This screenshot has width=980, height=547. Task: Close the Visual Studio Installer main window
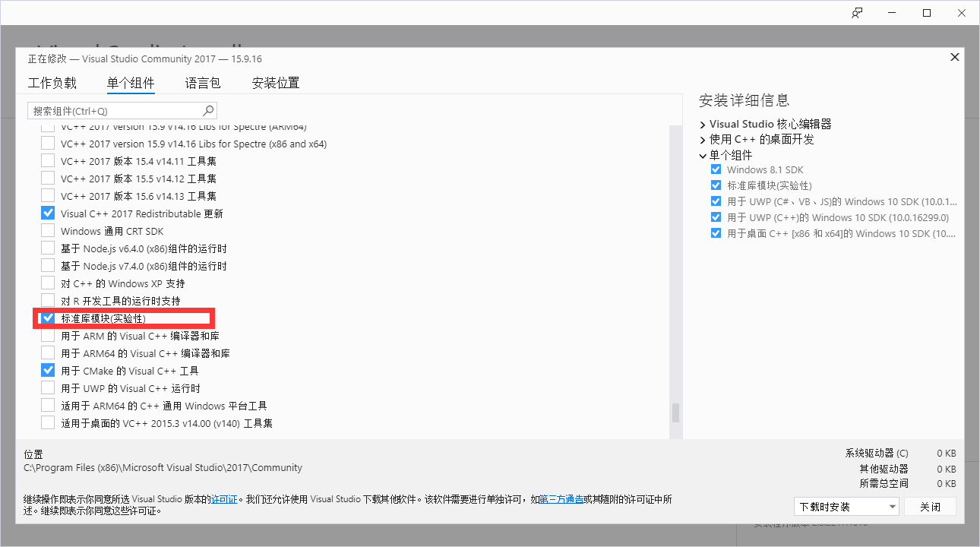click(x=962, y=13)
